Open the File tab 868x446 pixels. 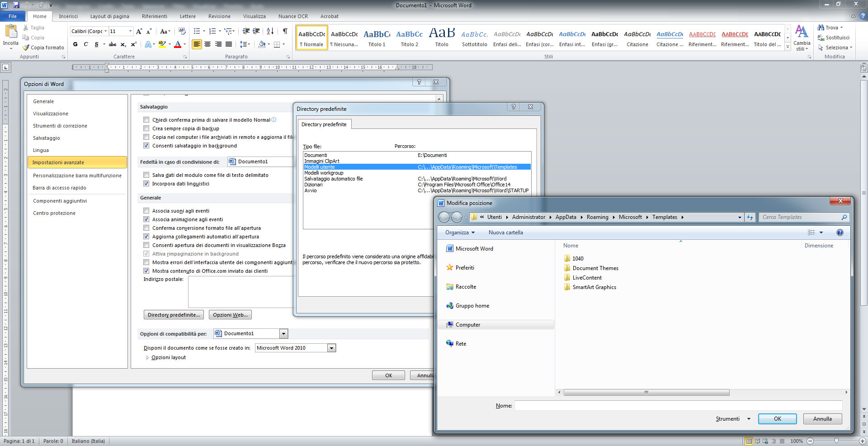pos(13,16)
